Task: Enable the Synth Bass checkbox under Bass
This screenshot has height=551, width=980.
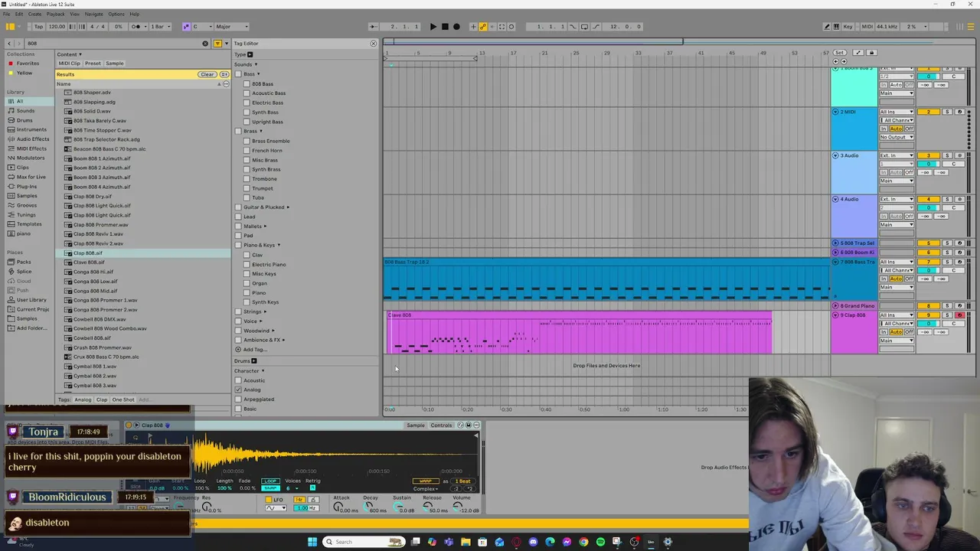Action: coord(247,112)
